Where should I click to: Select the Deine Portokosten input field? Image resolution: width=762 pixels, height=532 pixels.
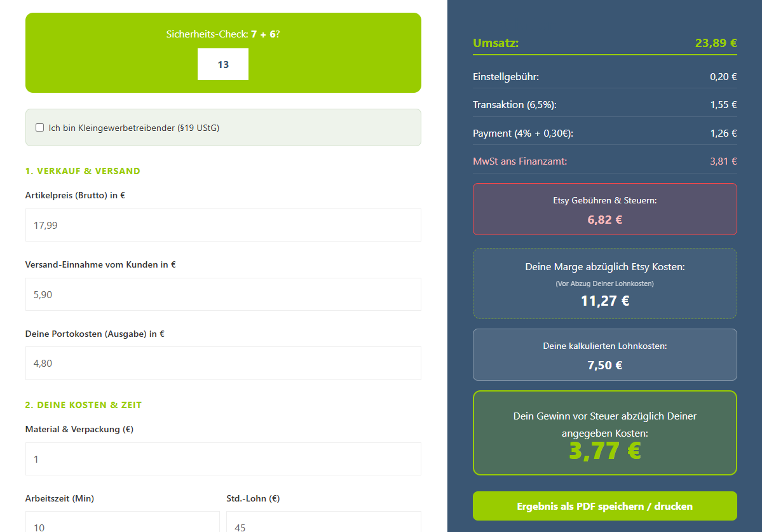coord(223,363)
